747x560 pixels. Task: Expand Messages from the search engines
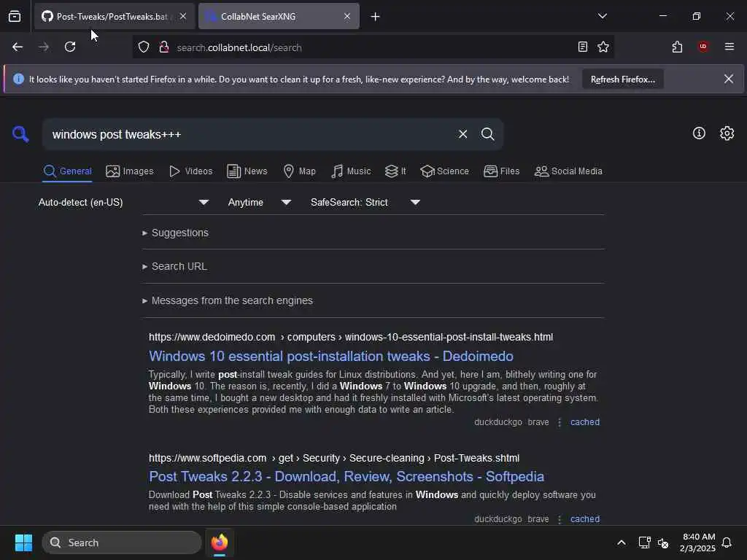[x=228, y=301]
